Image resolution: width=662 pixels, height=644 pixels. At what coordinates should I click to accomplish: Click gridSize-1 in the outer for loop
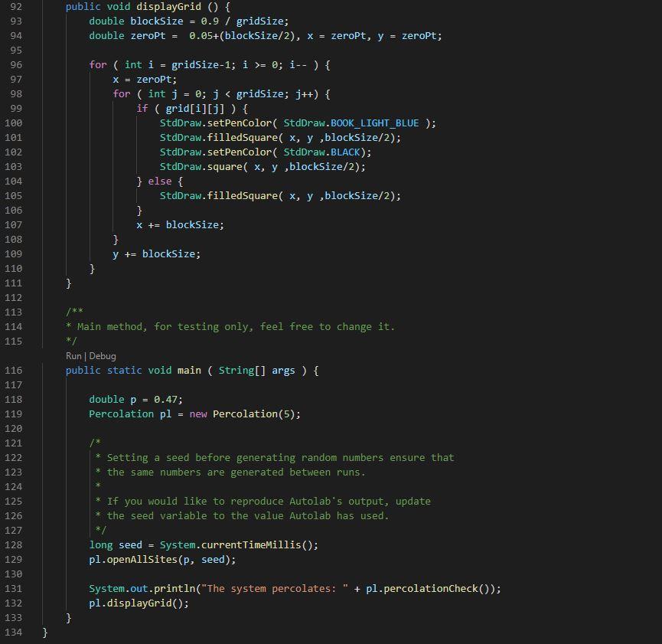pos(201,64)
